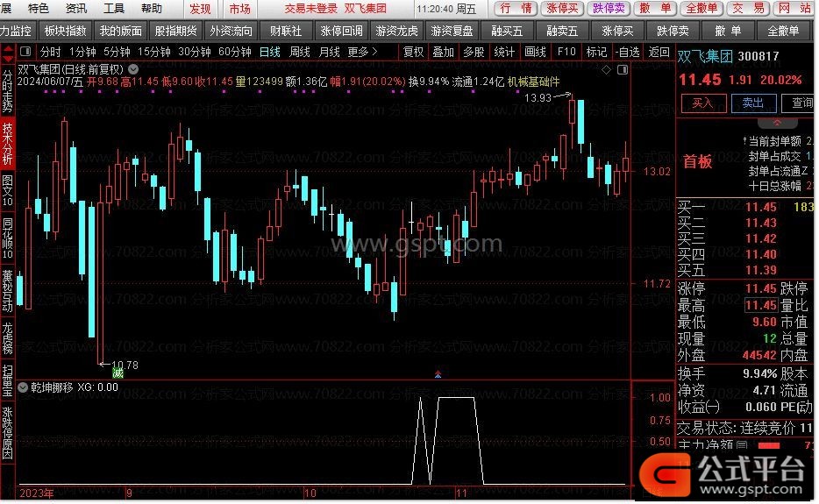The image size is (819, 504).
Task: Click the red 买入 buy button
Action: coord(703,103)
